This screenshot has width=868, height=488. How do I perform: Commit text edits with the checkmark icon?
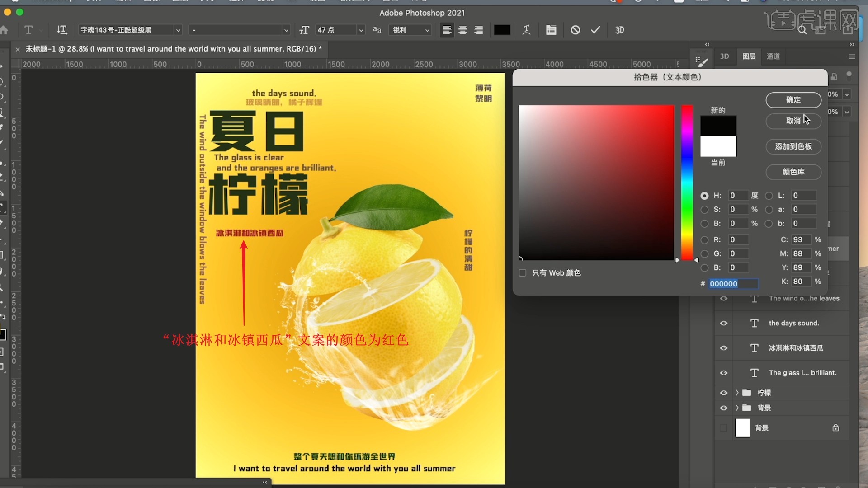[x=595, y=30]
